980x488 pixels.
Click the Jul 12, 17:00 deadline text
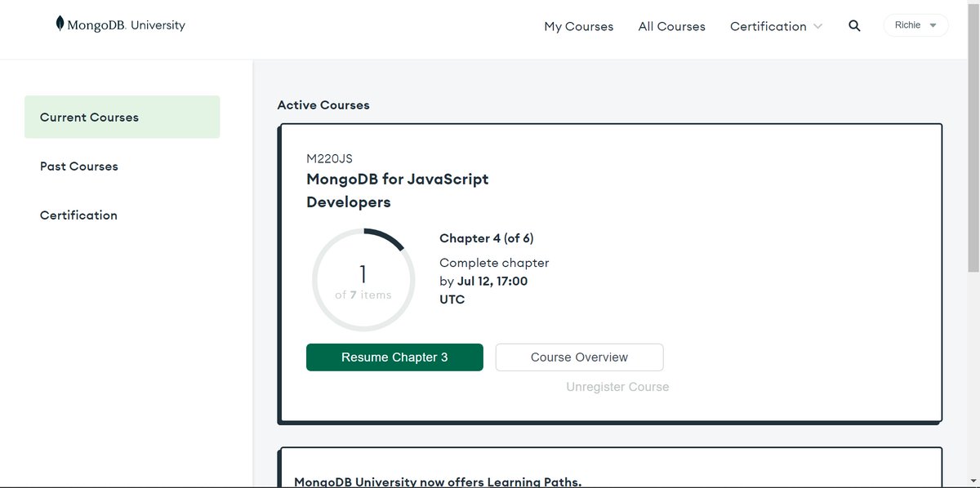tap(492, 281)
